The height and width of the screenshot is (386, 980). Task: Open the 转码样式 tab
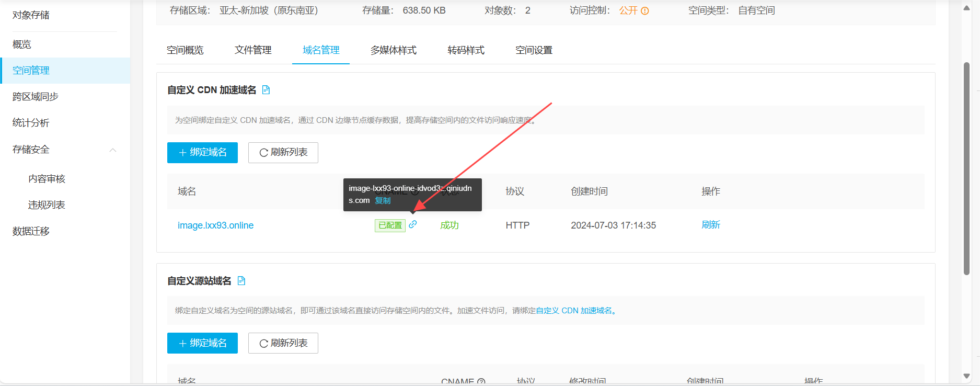click(466, 50)
